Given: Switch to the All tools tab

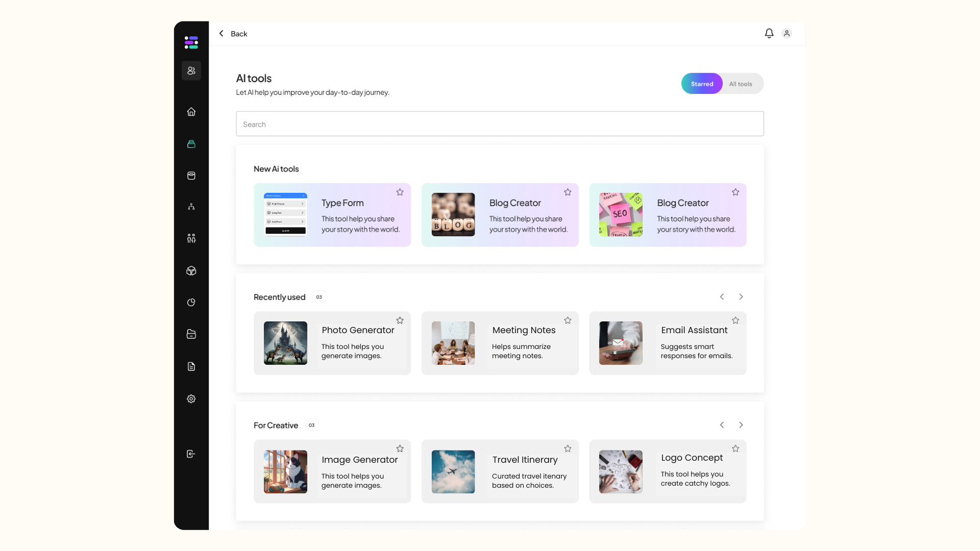Looking at the screenshot, I should 741,84.
